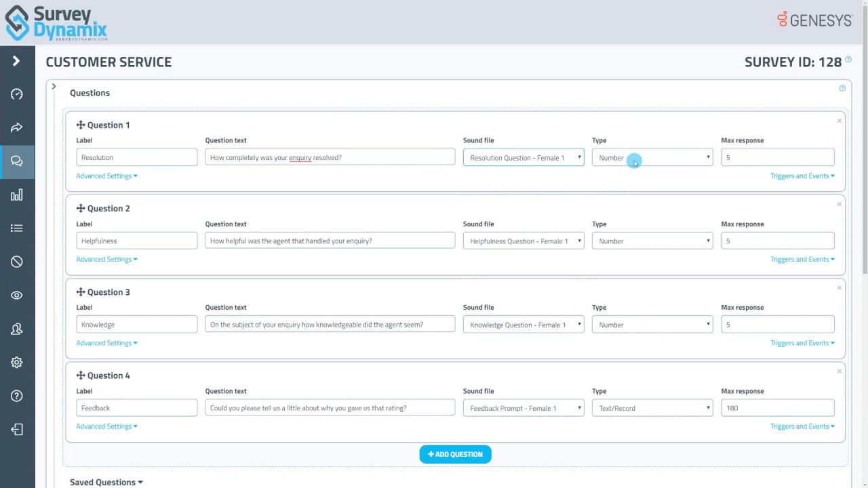868x488 pixels.
Task: Open the bar chart reports sidebar icon
Action: (x=17, y=195)
